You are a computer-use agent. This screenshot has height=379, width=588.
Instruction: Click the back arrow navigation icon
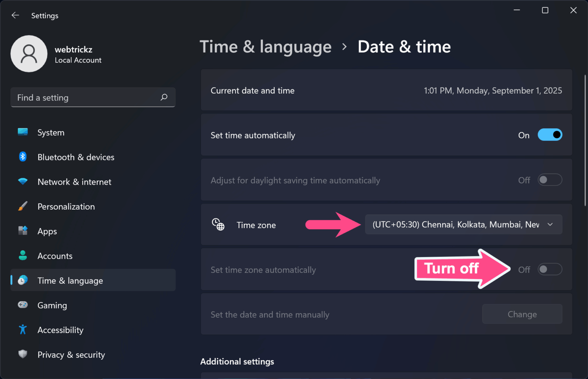click(x=15, y=15)
